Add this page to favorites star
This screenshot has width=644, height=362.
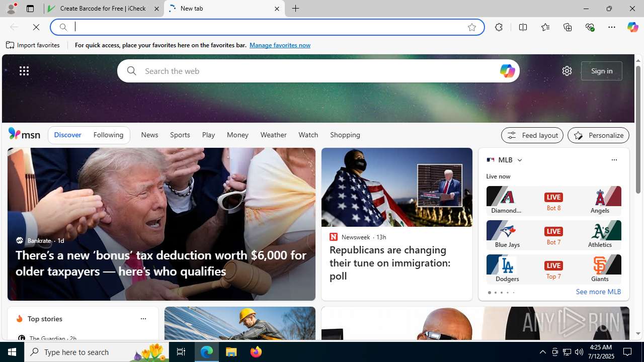pos(472,27)
